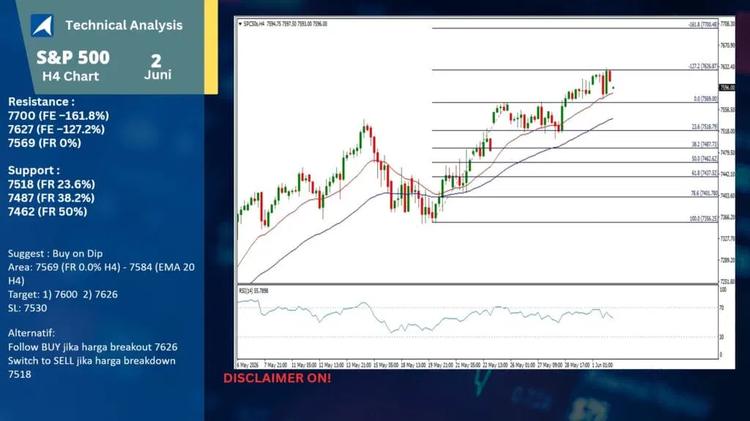
Task: Click the RSI scale value 100
Action: click(723, 290)
